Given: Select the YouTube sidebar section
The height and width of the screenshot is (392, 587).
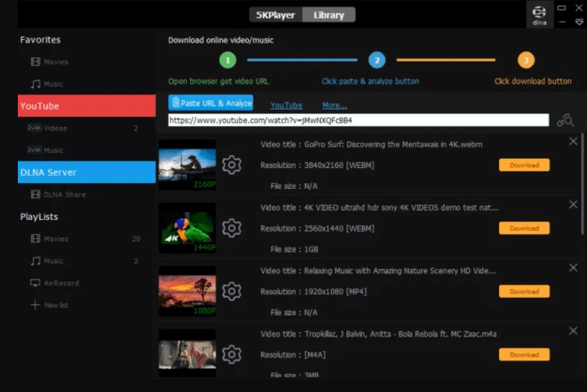Looking at the screenshot, I should pyautogui.click(x=87, y=106).
